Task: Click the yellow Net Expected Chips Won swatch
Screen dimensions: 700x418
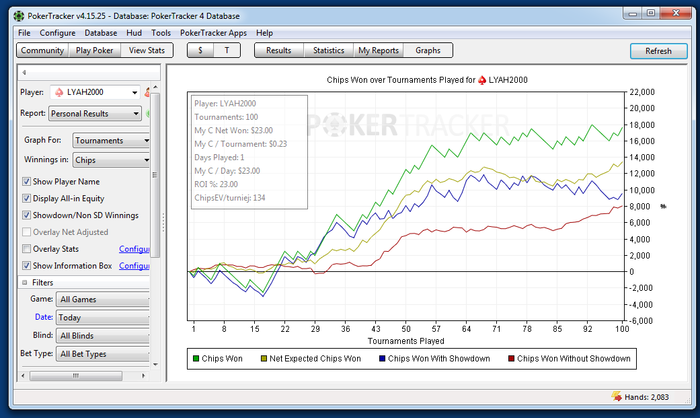Action: (264, 359)
